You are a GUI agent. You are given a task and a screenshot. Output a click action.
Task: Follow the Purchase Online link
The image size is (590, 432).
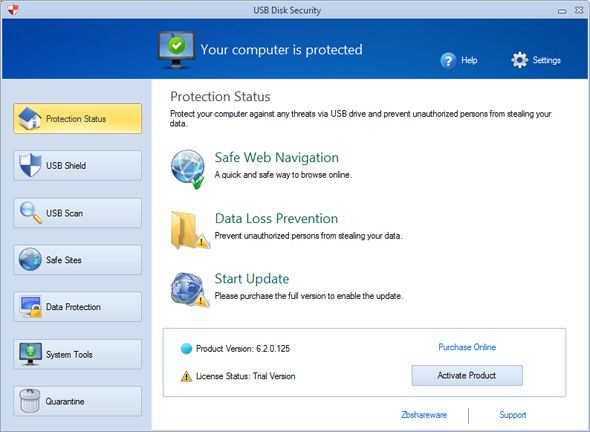click(467, 347)
